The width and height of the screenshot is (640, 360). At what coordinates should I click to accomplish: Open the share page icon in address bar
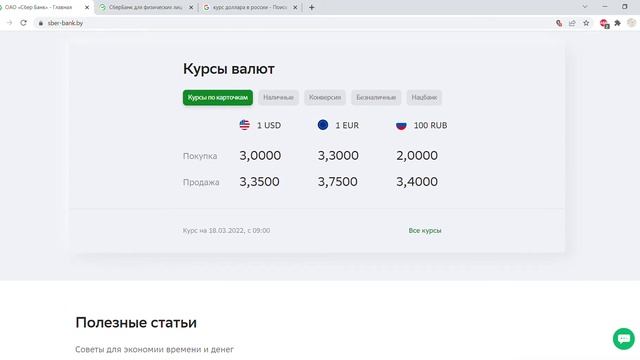click(x=572, y=23)
